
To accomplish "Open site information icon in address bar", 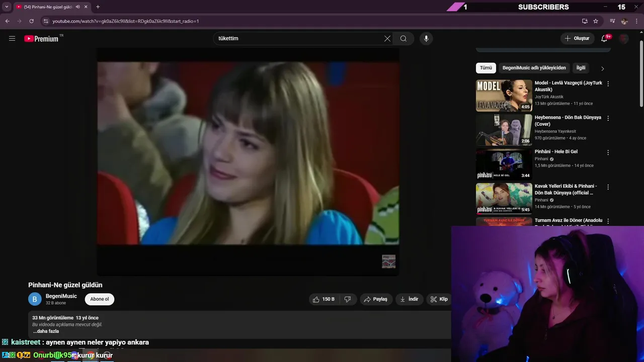I will pos(46,21).
